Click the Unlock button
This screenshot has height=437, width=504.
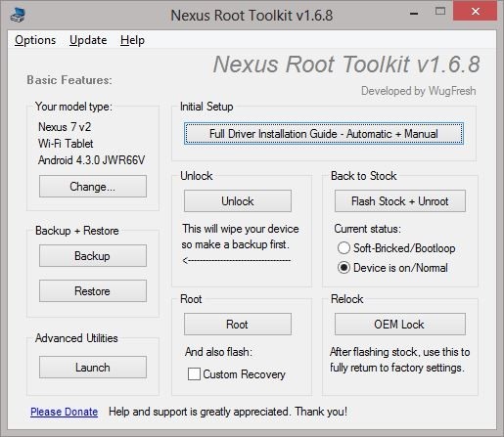point(238,201)
